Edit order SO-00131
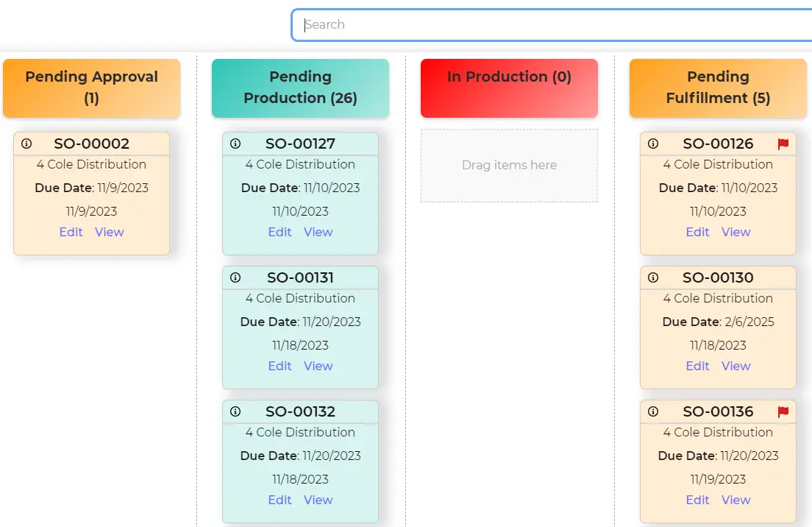 tap(279, 366)
